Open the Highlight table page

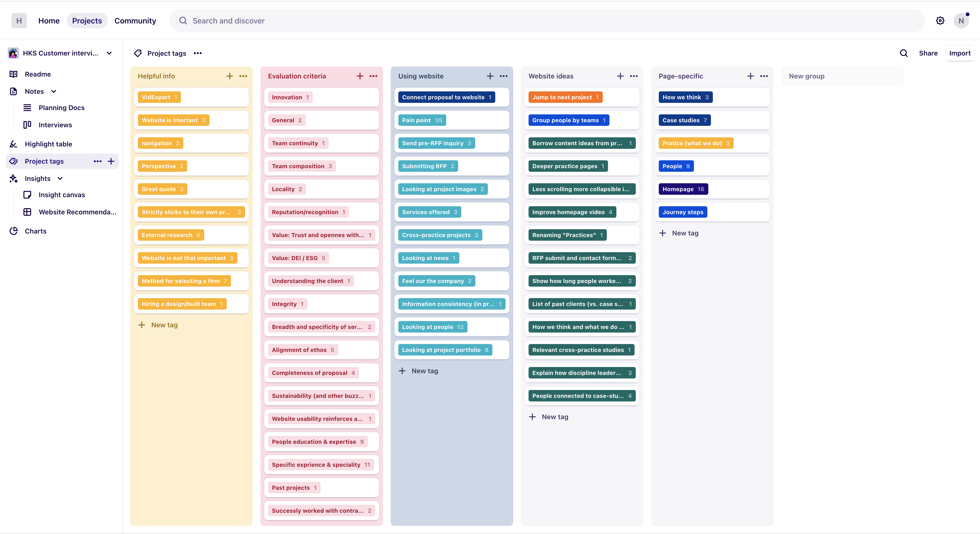pyautogui.click(x=48, y=144)
